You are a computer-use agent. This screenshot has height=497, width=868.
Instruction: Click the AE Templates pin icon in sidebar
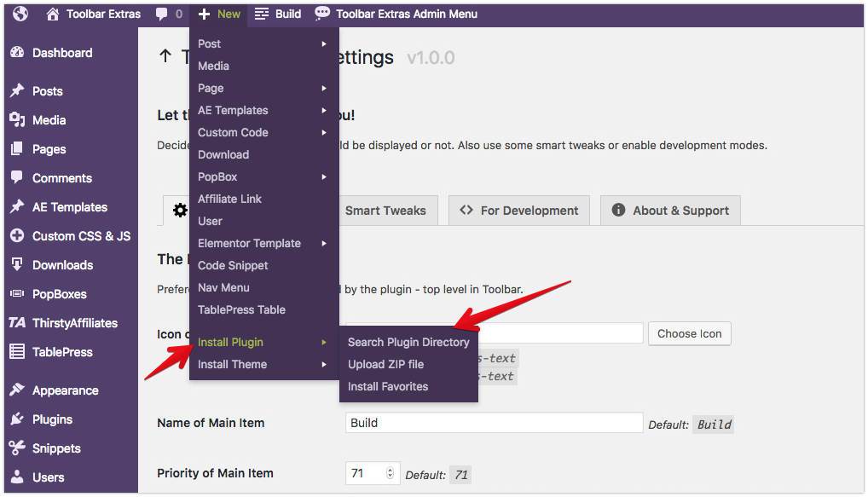coord(17,206)
